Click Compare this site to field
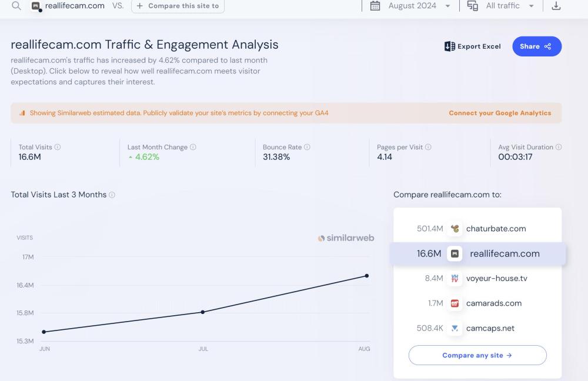588x381 pixels. pos(178,6)
